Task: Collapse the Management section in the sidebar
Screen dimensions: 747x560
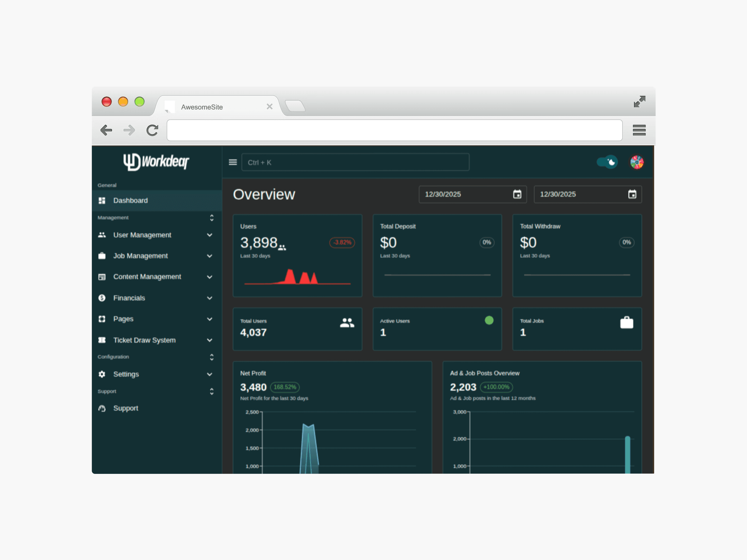Action: click(x=212, y=218)
